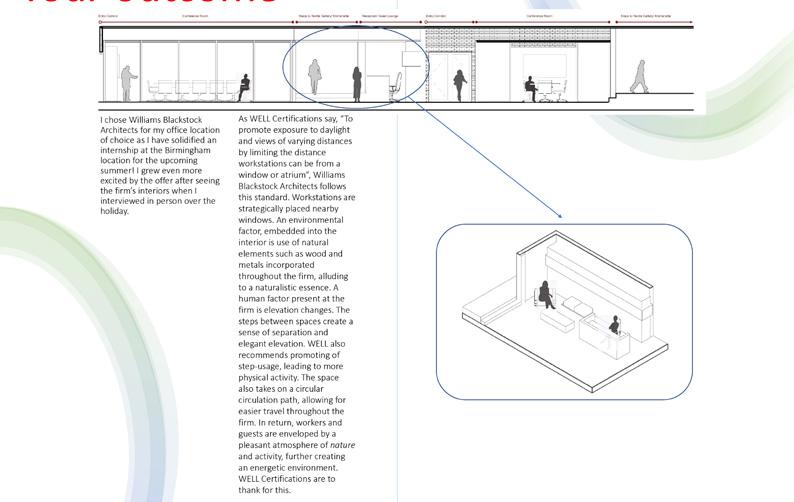Select text "I chose Williams Blackstock"
Viewport: 794px width, 502px height.
(151, 120)
